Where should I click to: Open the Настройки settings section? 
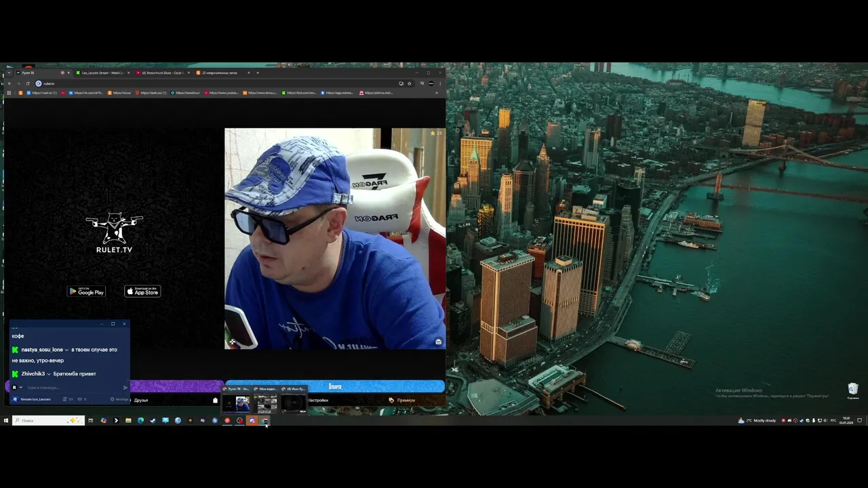click(319, 401)
